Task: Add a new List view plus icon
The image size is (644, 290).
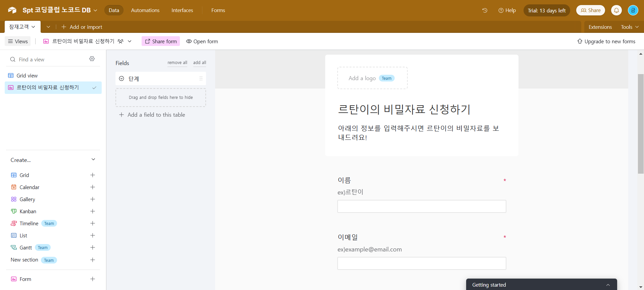Action: click(x=93, y=235)
